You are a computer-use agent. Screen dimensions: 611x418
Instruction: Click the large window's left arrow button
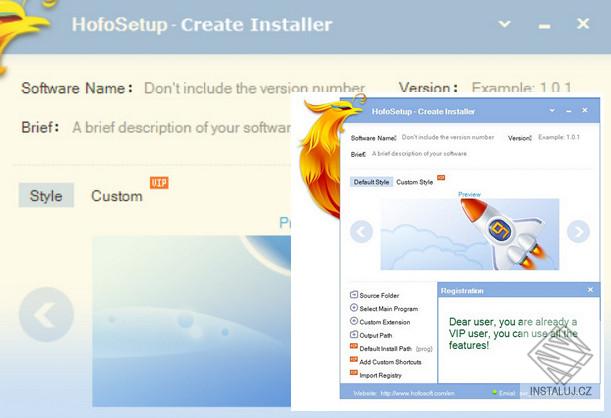[46, 314]
